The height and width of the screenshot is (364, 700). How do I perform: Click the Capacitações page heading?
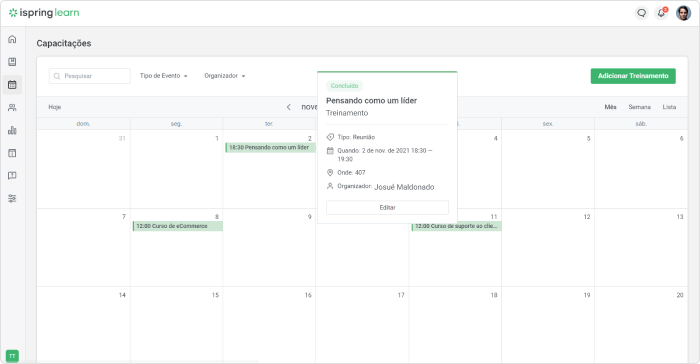pos(64,43)
